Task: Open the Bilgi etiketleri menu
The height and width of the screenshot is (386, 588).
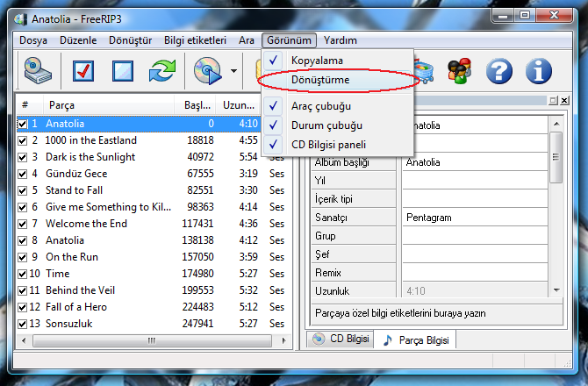Action: pos(195,40)
